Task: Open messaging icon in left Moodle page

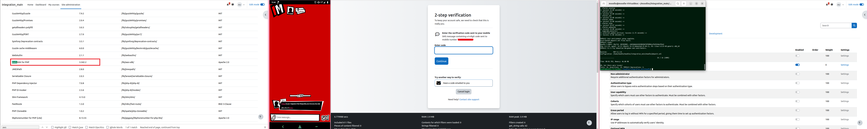Action: [x=233, y=5]
